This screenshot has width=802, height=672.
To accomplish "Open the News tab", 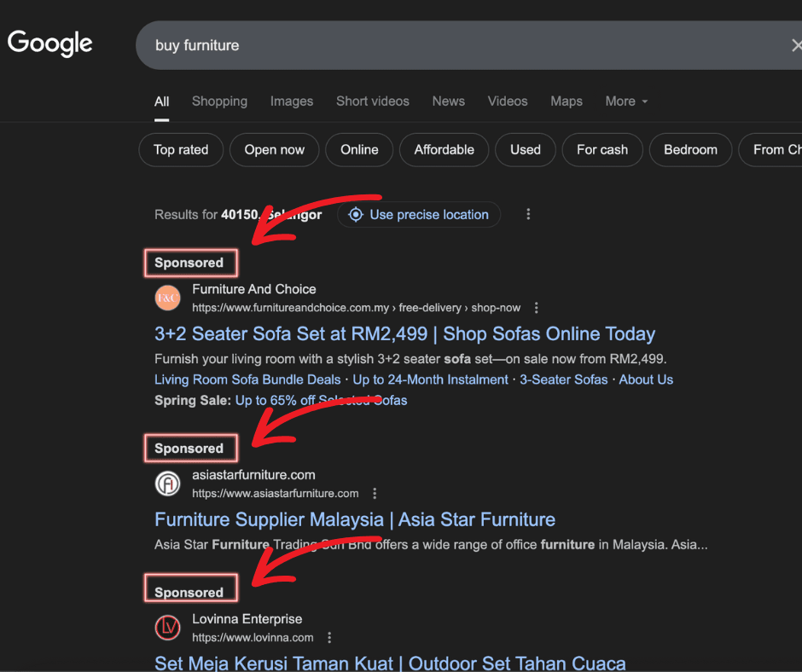I will tap(449, 101).
